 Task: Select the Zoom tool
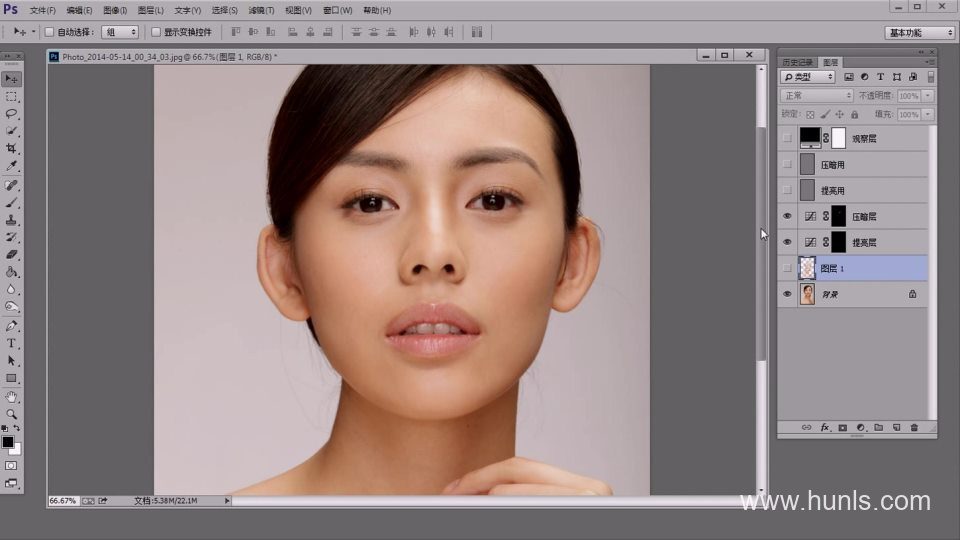tap(12, 414)
